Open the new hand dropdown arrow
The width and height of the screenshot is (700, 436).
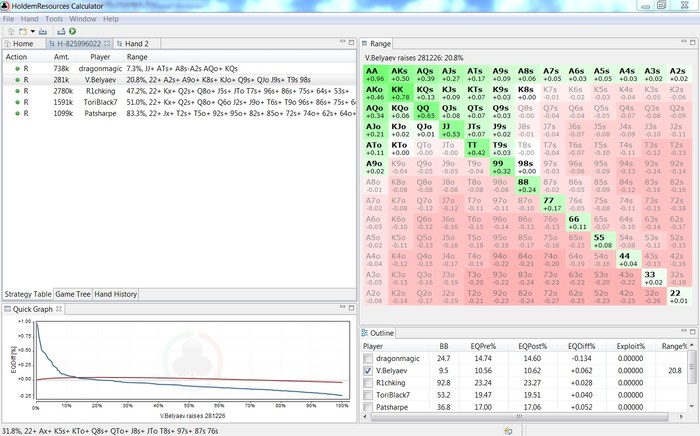(33, 31)
